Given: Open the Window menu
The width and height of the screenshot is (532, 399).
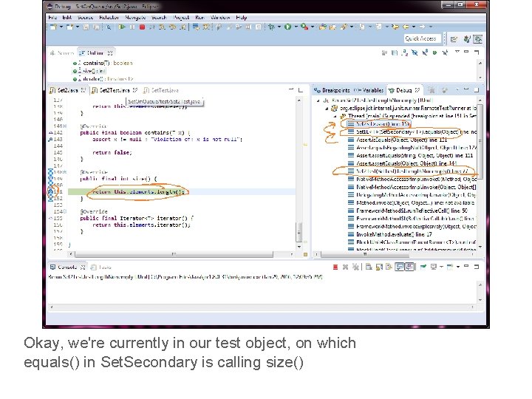Looking at the screenshot, I should click(x=220, y=17).
